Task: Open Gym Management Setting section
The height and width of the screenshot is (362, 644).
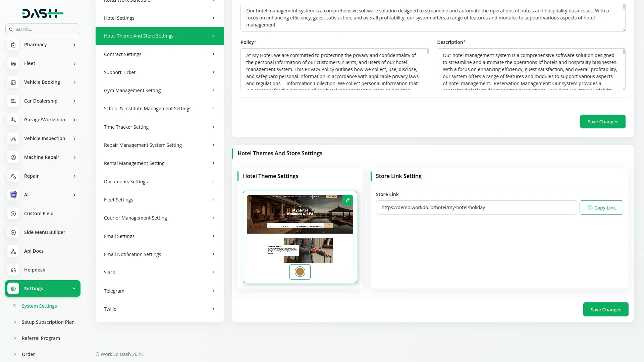Action: [x=159, y=90]
